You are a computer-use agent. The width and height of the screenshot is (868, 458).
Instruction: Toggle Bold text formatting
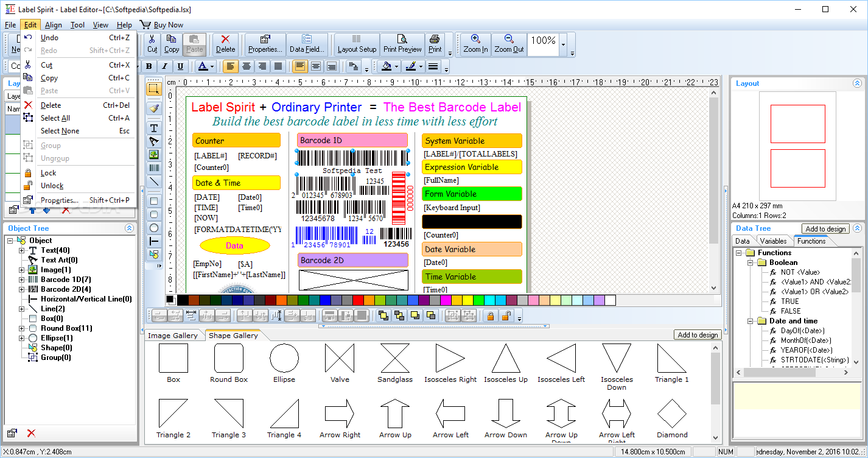(149, 66)
